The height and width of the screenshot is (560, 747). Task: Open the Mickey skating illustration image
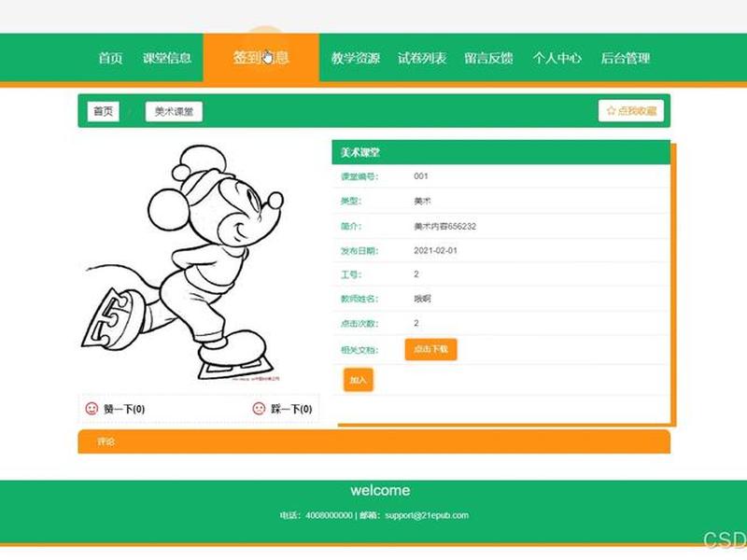pos(183,263)
